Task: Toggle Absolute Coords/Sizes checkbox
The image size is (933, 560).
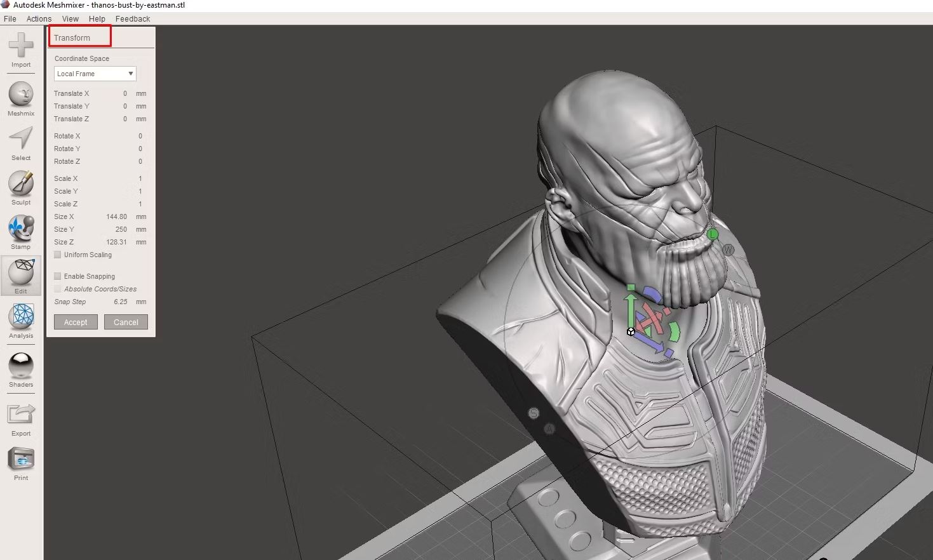Action: (x=58, y=289)
